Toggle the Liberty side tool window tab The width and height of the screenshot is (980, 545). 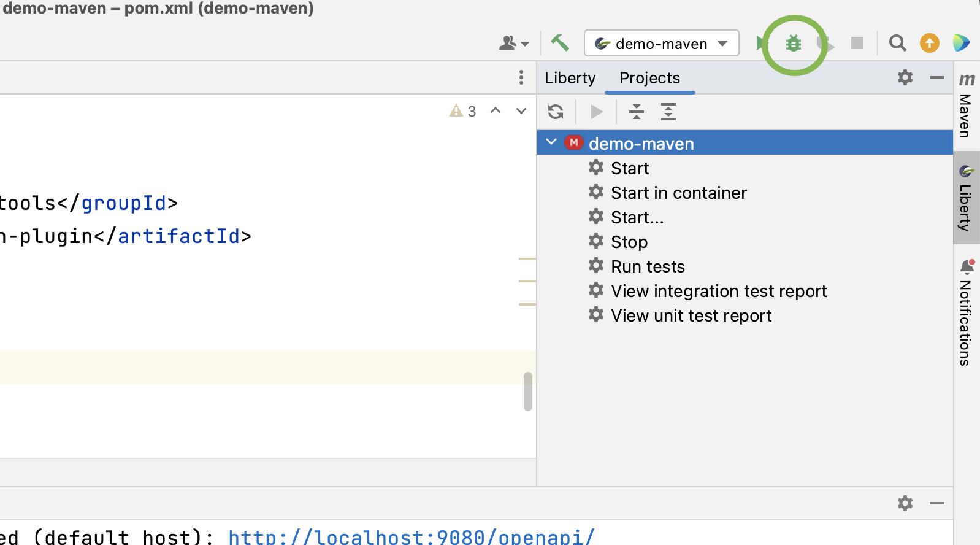(967, 198)
